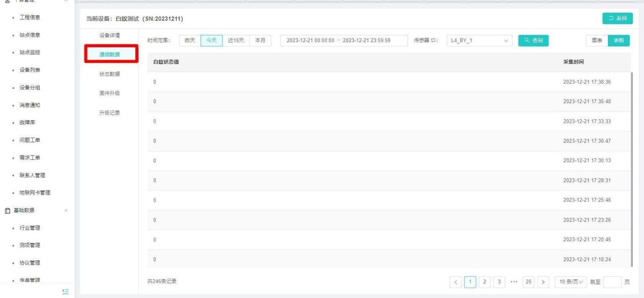Open the 传感器 L4_BY_1 dropdown

479,41
